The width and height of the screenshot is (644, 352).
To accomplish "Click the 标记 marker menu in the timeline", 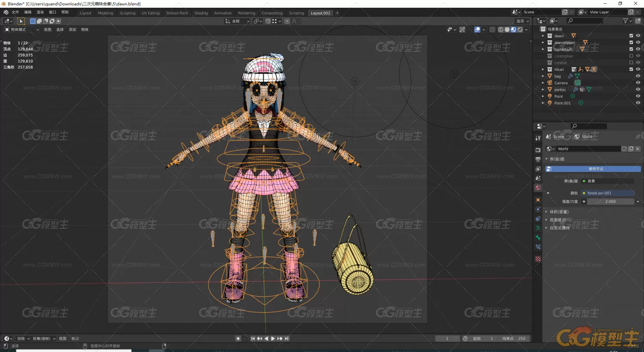I will (75, 339).
